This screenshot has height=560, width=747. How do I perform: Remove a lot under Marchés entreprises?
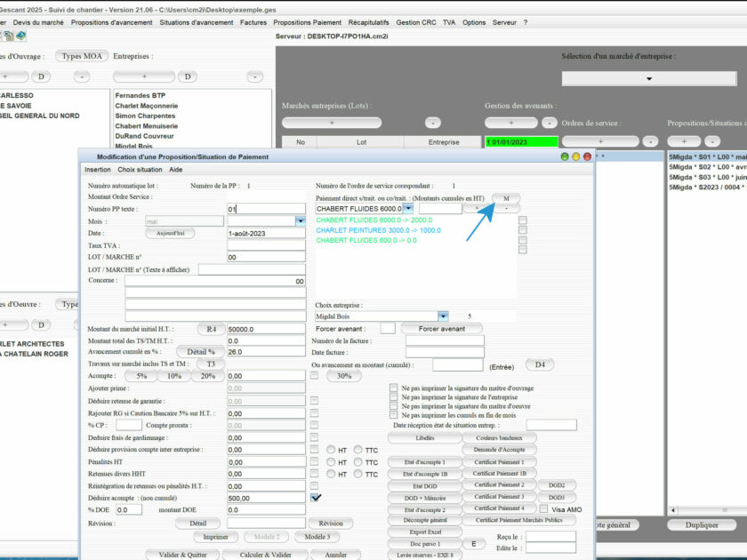[432, 123]
